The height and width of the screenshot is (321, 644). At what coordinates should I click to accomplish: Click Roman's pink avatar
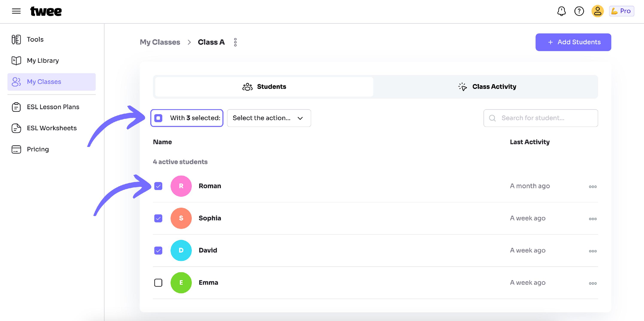[181, 186]
